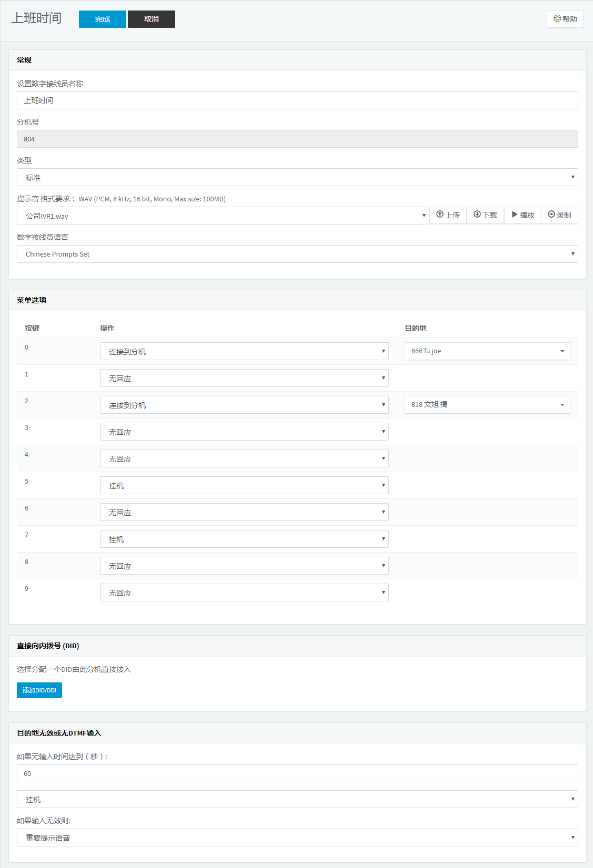Click the 菜单选项 section header
The image size is (593, 868).
pyautogui.click(x=32, y=300)
